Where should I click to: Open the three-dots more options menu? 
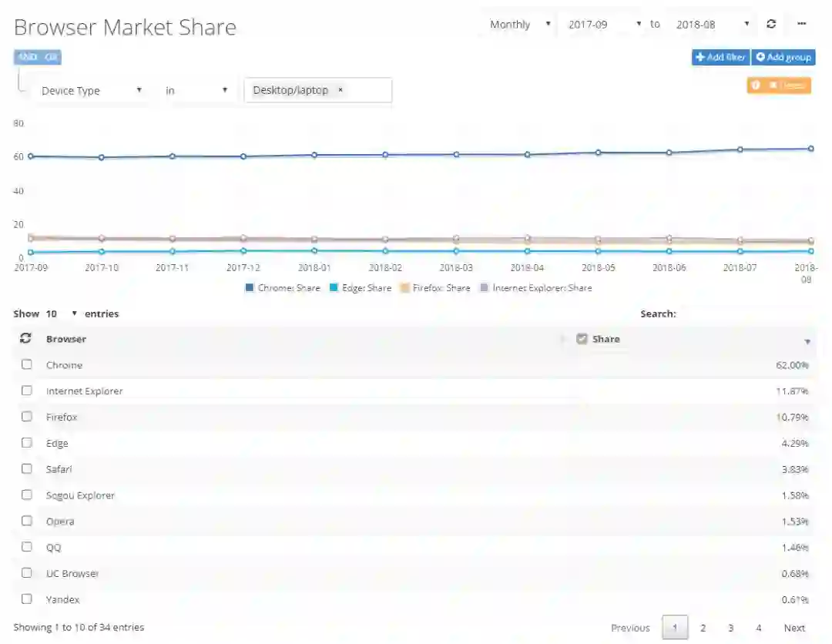click(x=802, y=24)
